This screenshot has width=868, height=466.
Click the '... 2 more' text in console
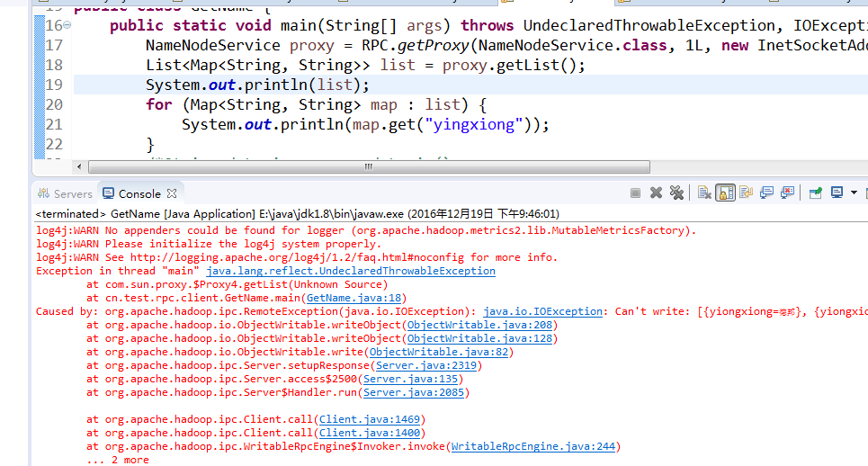[x=117, y=460]
